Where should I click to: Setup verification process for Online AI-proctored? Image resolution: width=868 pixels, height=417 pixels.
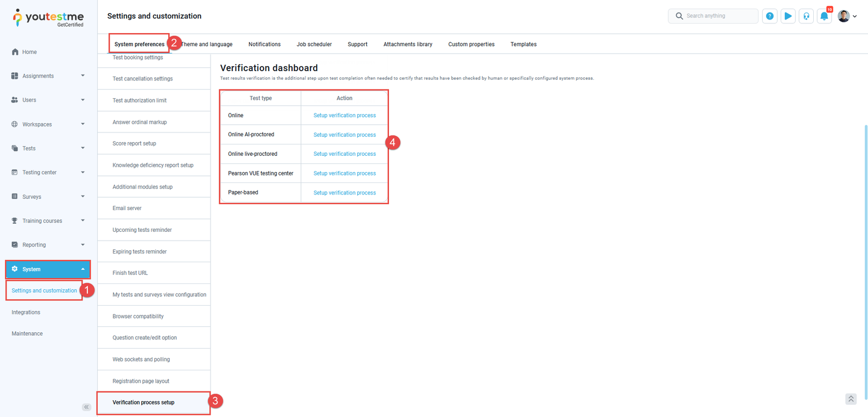click(x=344, y=135)
